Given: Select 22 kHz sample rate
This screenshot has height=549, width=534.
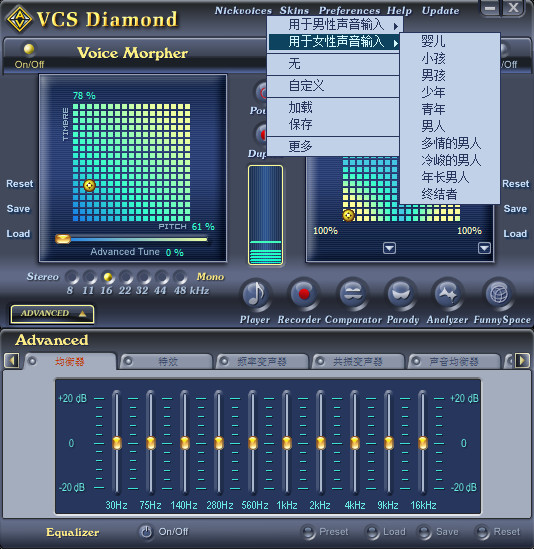Looking at the screenshot, I should click(x=125, y=277).
